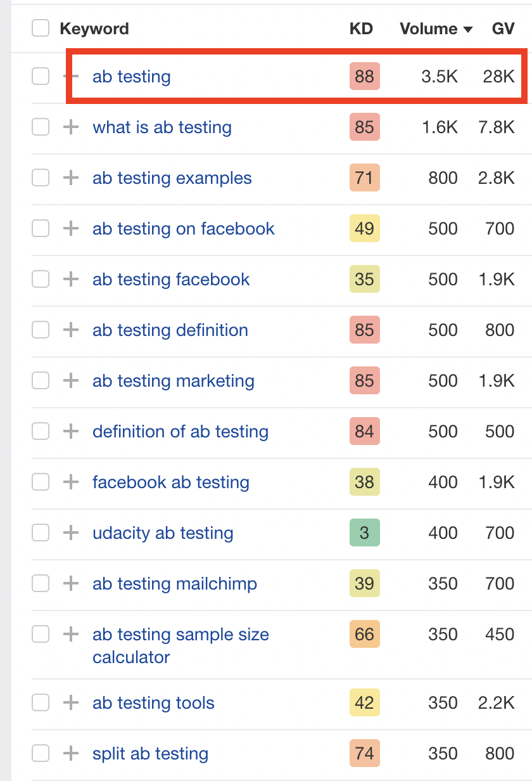
Task: Click plus icon for 'ab testing on facebook'
Action: pyautogui.click(x=71, y=229)
